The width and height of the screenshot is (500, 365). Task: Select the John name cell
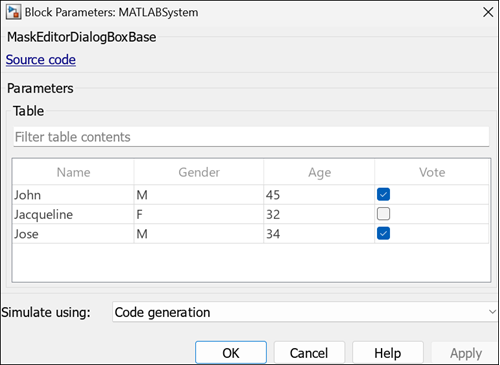click(73, 195)
